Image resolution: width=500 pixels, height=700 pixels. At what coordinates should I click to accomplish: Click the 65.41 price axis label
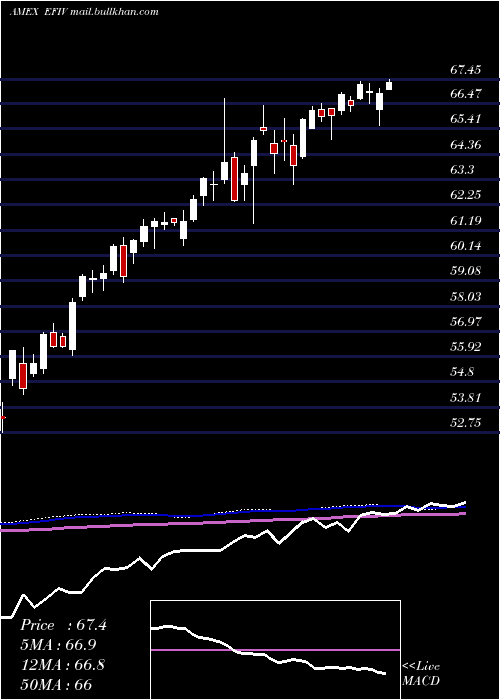point(466,119)
